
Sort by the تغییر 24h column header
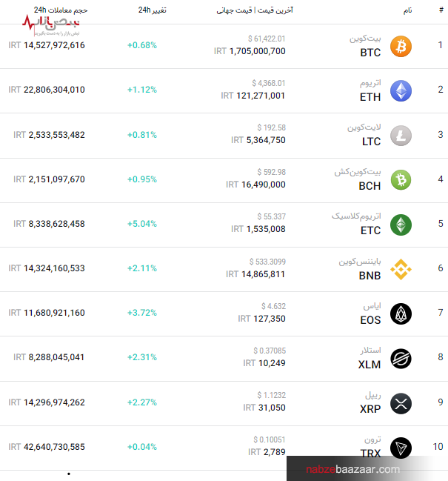(x=153, y=11)
